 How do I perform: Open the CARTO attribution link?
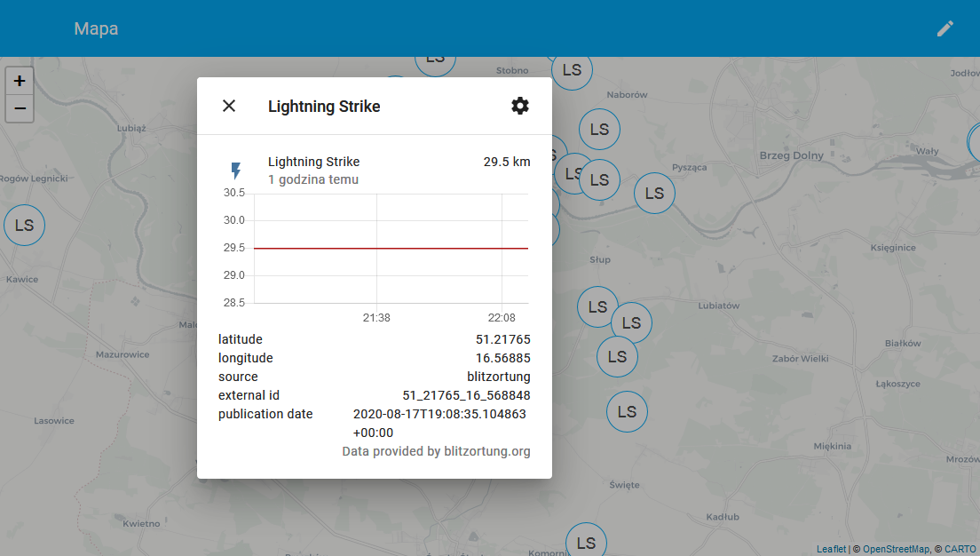point(960,549)
